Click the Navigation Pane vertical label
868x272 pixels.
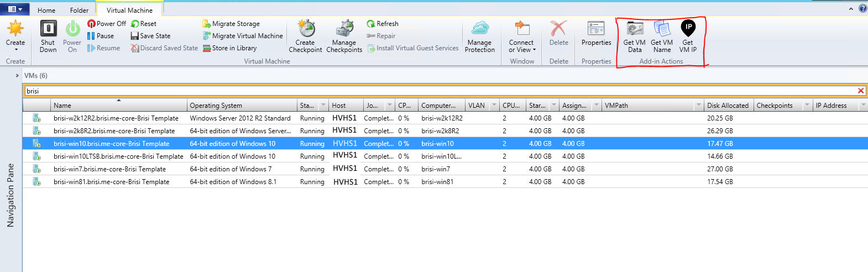point(11,195)
